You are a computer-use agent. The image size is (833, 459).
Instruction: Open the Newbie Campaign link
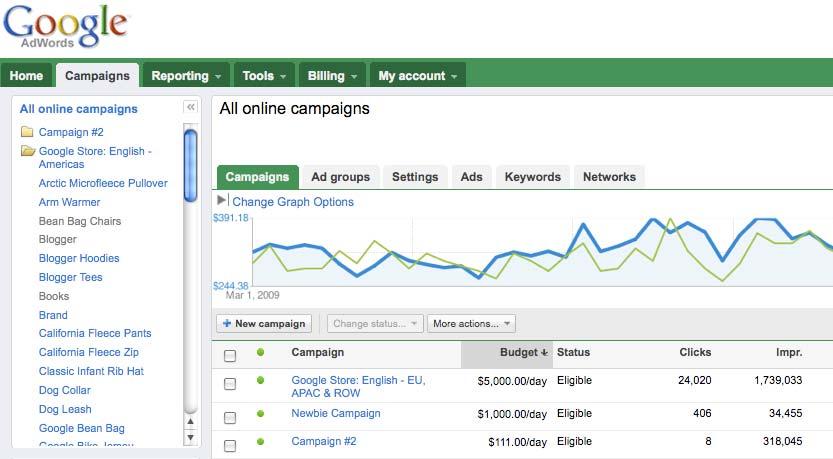point(336,413)
